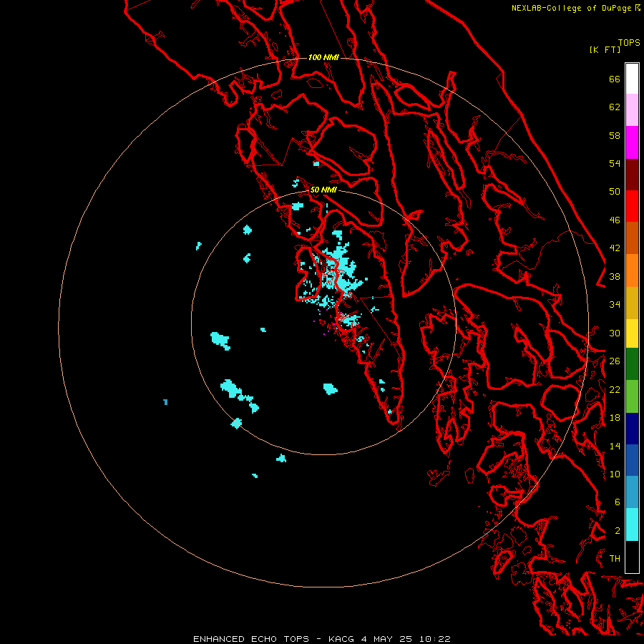Click the 42 legend value
644x644 pixels.
tap(615, 248)
